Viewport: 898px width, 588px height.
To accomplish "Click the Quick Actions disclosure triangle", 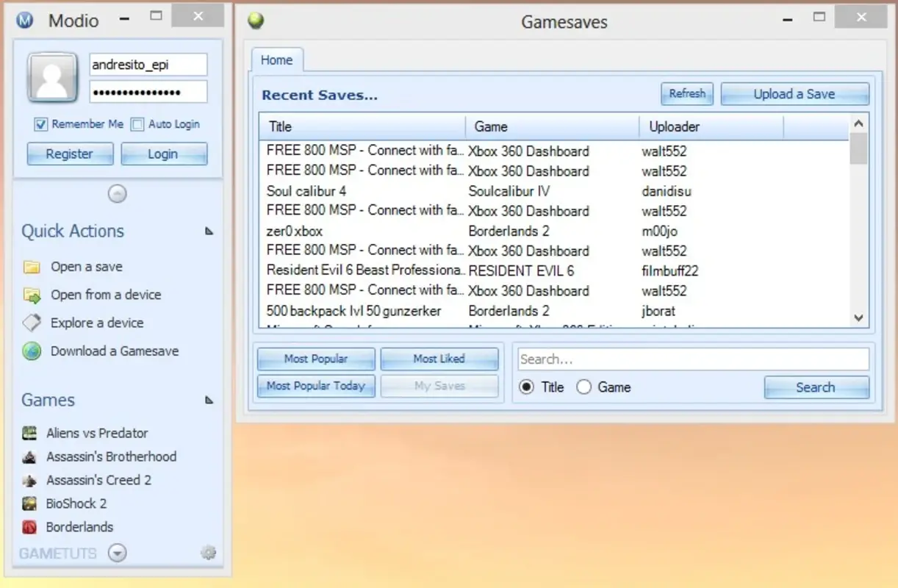I will (x=209, y=231).
